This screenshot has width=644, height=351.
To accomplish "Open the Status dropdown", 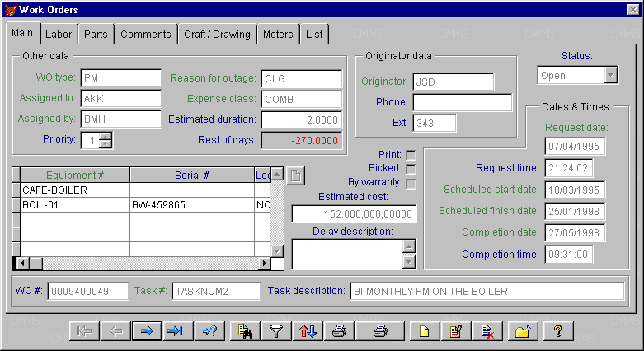I will point(610,75).
